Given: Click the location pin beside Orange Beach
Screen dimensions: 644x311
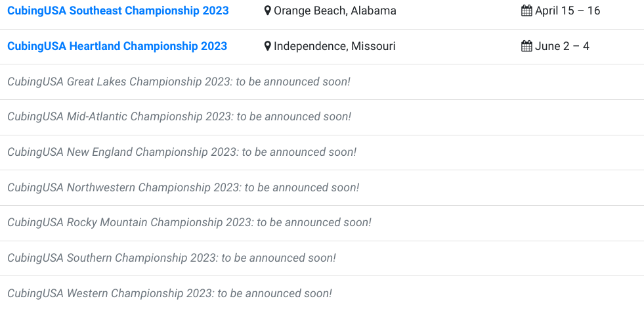Looking at the screenshot, I should tap(267, 11).
